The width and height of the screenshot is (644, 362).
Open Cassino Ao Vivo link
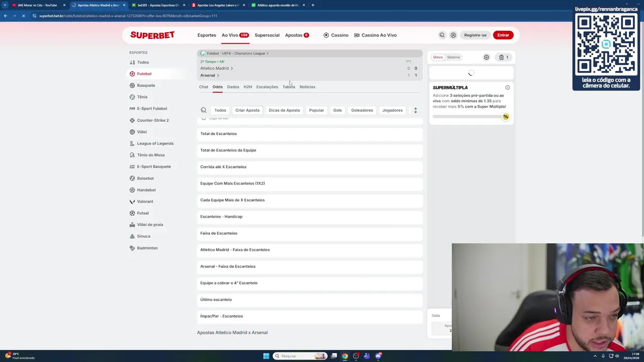pyautogui.click(x=375, y=35)
